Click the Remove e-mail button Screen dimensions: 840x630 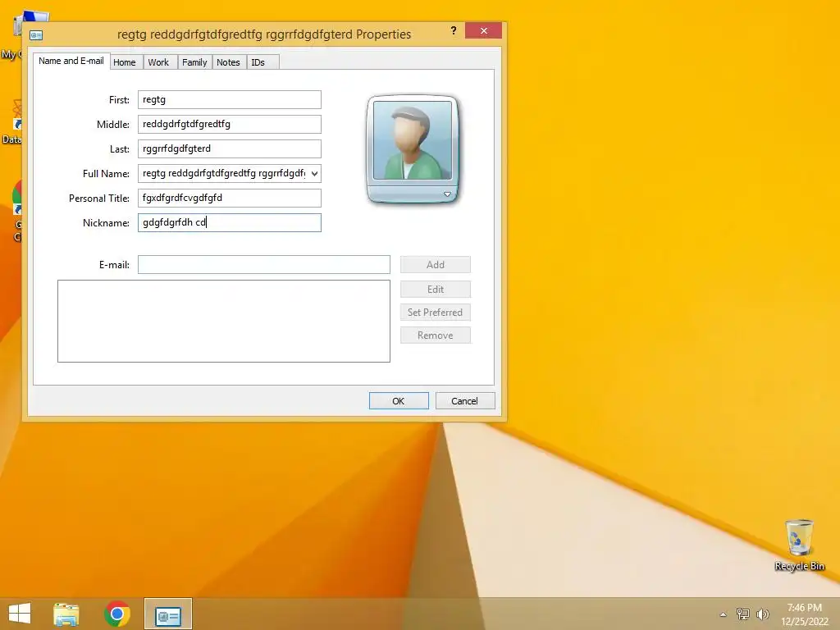coord(436,336)
